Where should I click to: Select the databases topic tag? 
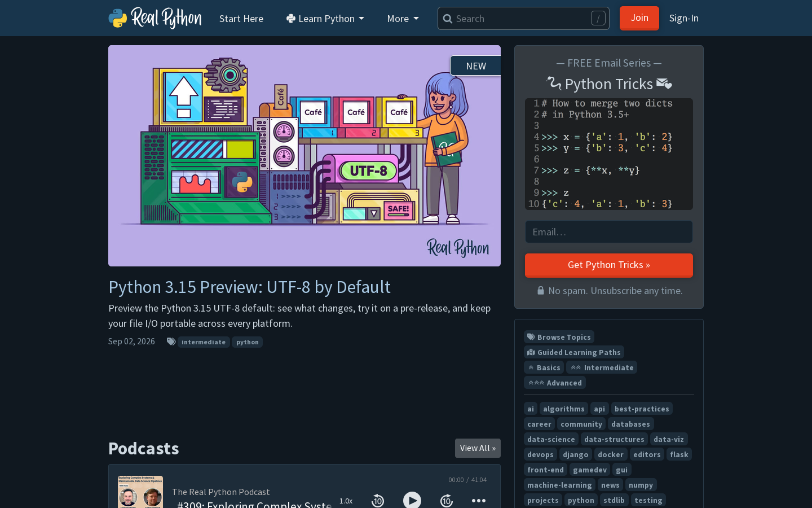[x=630, y=424]
